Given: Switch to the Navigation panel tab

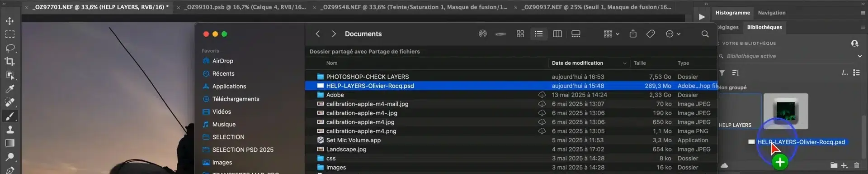Looking at the screenshot, I should pyautogui.click(x=771, y=13).
